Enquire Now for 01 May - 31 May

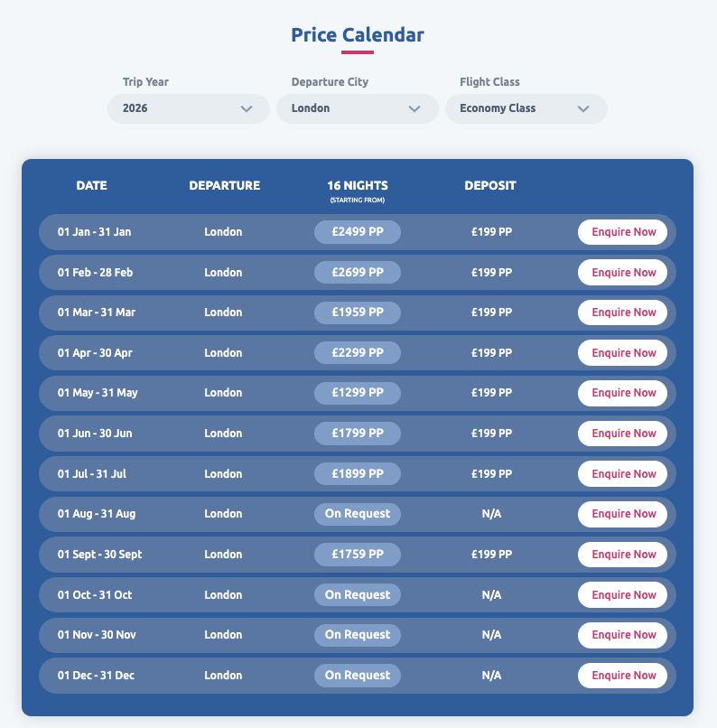click(x=623, y=393)
